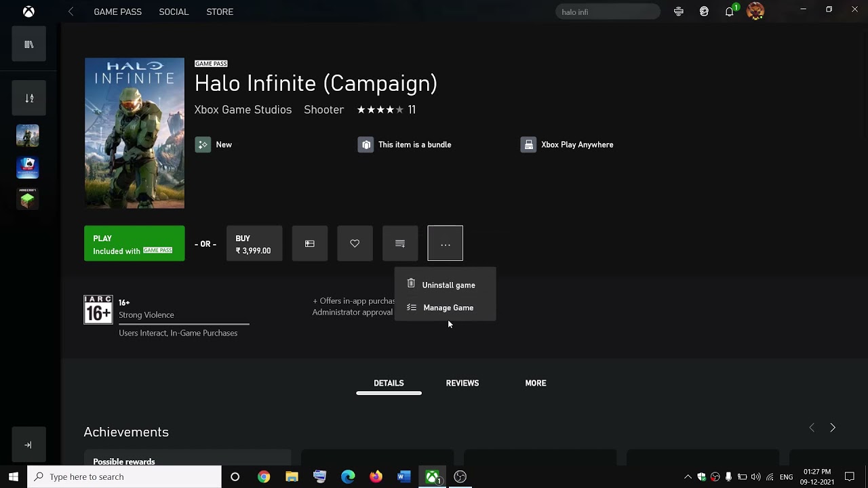
Task: Click the search box with 'halo infi'
Action: [608, 12]
